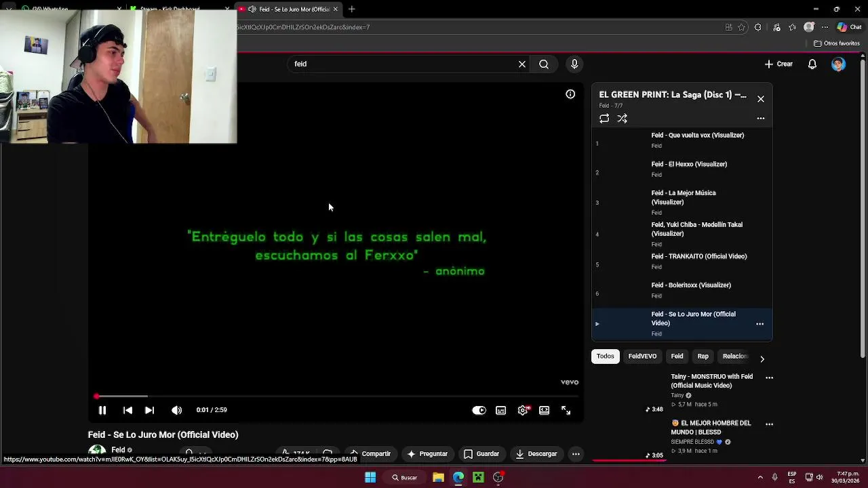868x488 pixels.
Task: Play Feid, Yuki Chiba - Medellín Takai
Action: click(682, 234)
